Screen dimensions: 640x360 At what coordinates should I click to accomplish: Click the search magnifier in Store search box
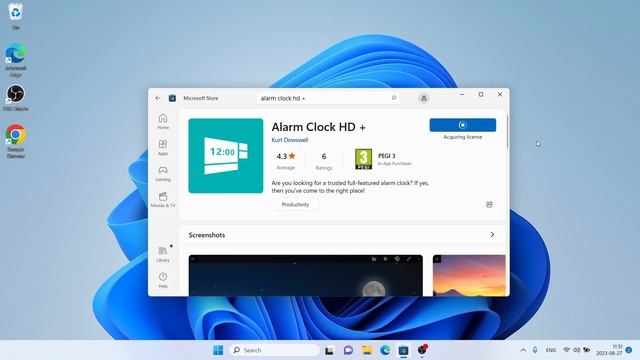coord(394,98)
